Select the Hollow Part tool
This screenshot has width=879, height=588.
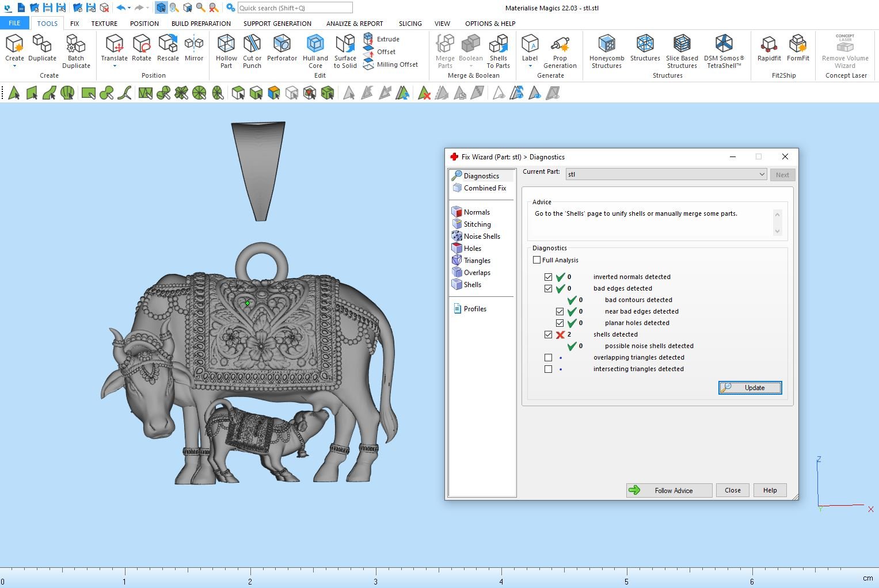pyautogui.click(x=226, y=51)
